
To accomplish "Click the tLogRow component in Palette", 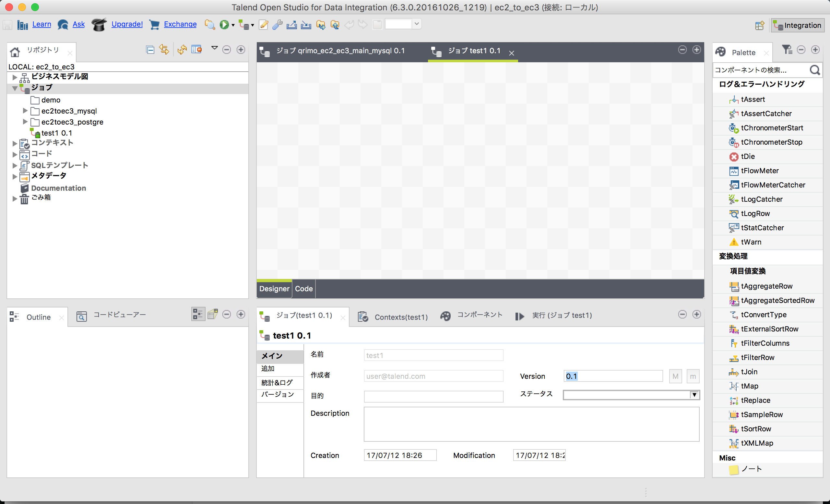I will (x=755, y=214).
